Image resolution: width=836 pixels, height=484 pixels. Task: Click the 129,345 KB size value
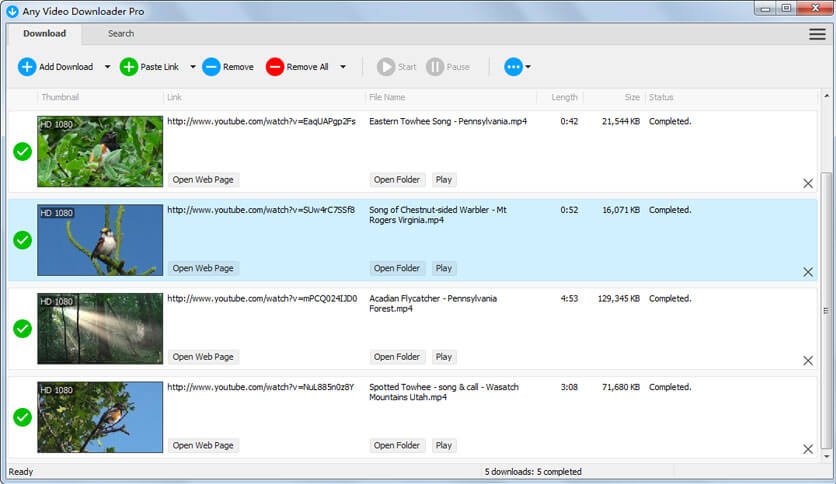618,298
